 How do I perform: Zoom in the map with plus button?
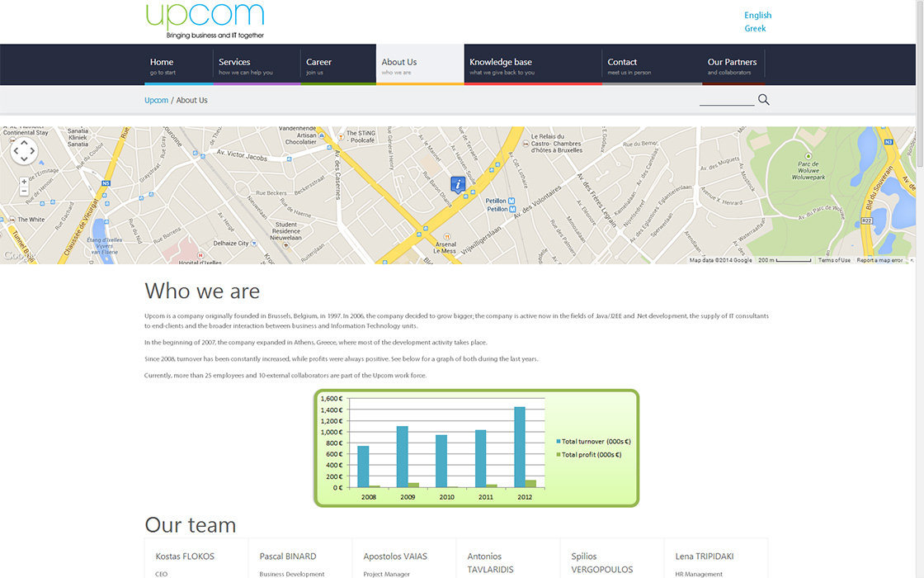coord(24,182)
